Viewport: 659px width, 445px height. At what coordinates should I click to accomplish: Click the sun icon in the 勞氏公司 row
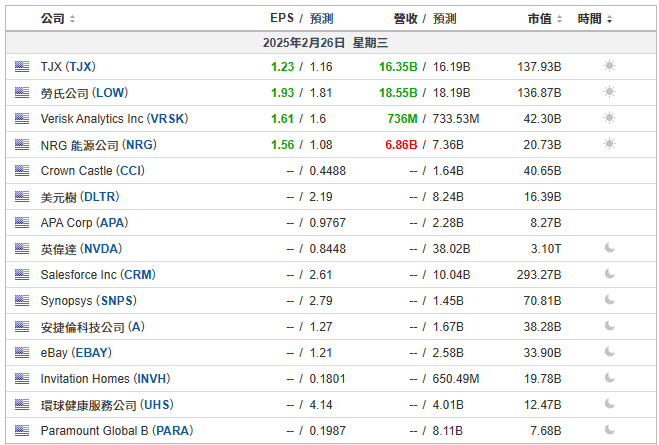(609, 92)
